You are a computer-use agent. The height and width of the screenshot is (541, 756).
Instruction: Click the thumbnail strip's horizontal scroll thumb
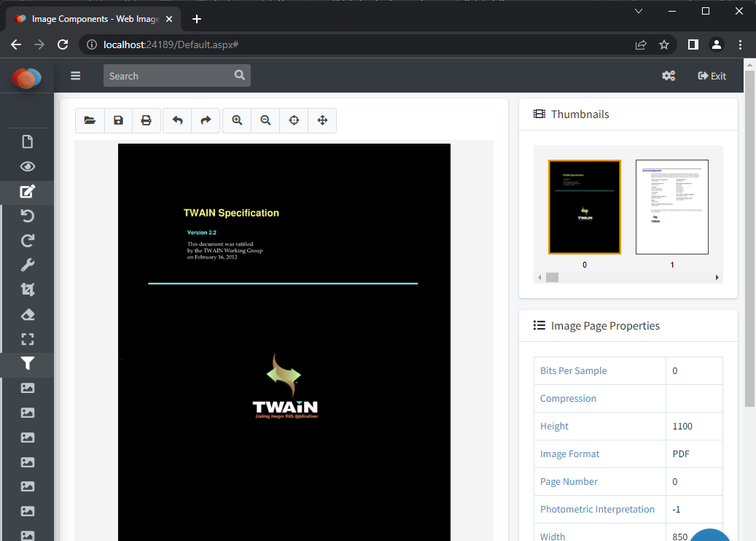pyautogui.click(x=552, y=277)
